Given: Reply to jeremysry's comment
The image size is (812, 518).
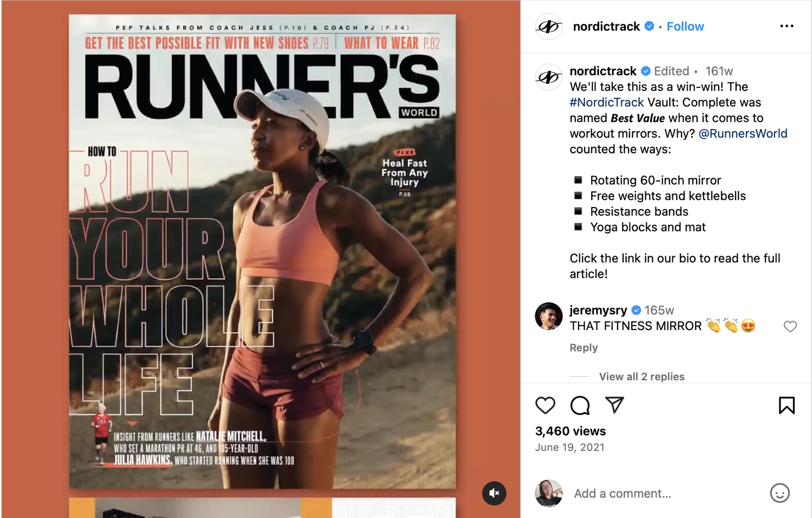Looking at the screenshot, I should point(584,348).
